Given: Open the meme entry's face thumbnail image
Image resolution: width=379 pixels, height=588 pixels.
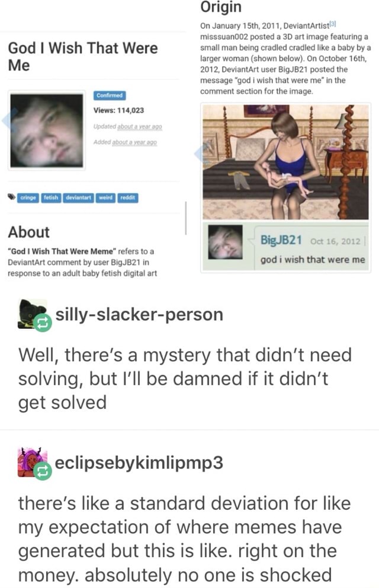Looking at the screenshot, I should point(47,130).
